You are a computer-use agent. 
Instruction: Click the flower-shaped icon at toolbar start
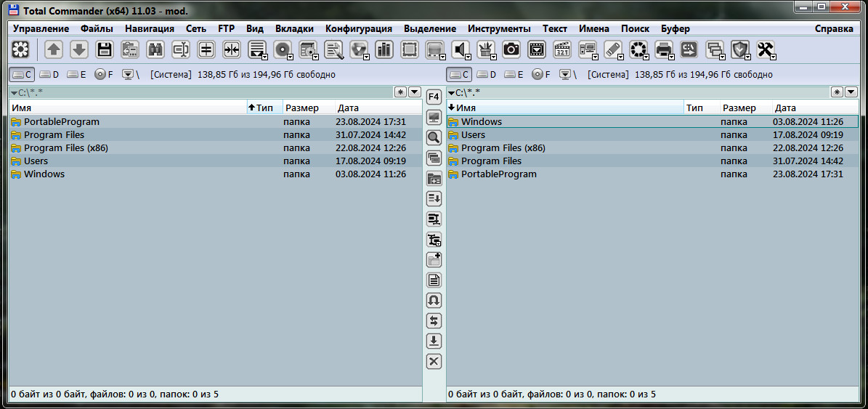coord(20,50)
